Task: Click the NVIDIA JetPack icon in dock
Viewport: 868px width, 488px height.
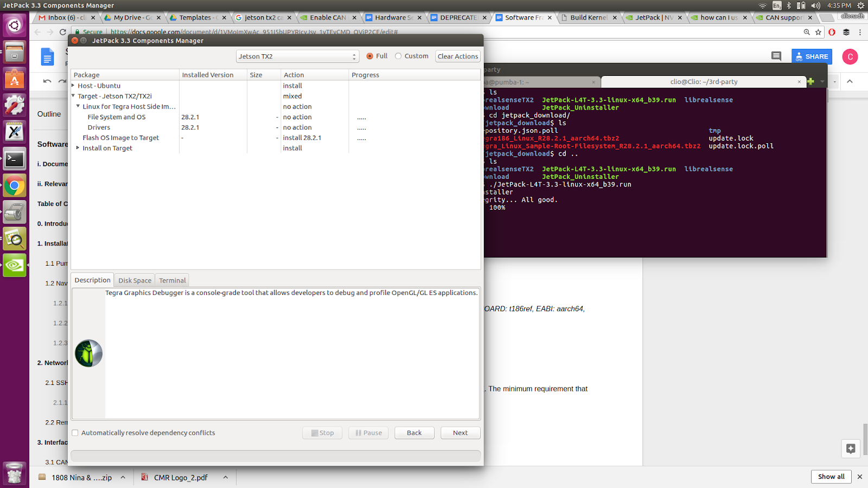Action: [15, 265]
